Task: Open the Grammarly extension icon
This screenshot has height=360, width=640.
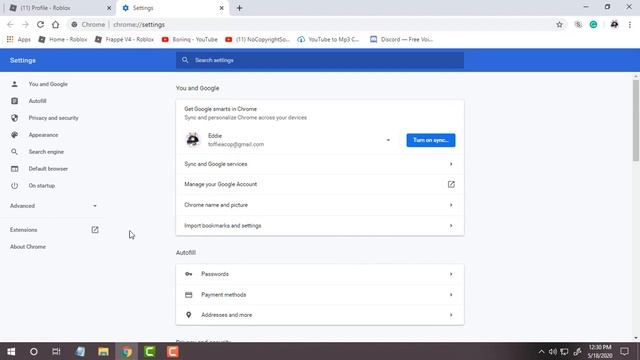Action: tap(593, 24)
